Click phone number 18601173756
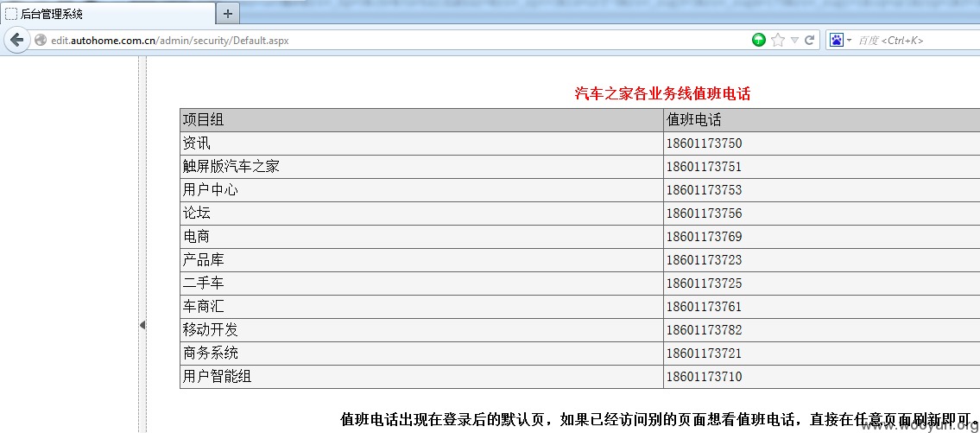Viewport: 980px width, 433px height. pyautogui.click(x=704, y=214)
